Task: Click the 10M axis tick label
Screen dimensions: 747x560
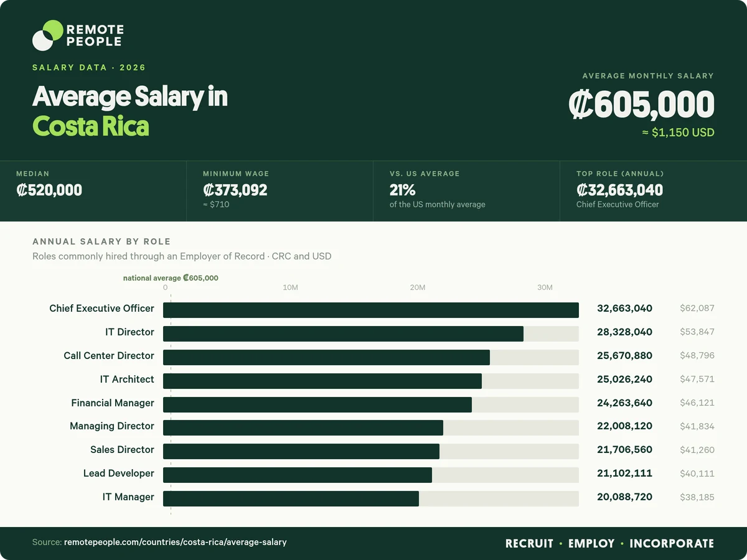Action: click(291, 287)
